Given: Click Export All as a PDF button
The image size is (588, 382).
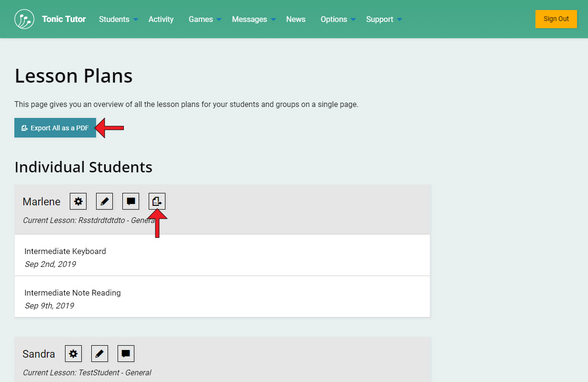Looking at the screenshot, I should (x=55, y=128).
